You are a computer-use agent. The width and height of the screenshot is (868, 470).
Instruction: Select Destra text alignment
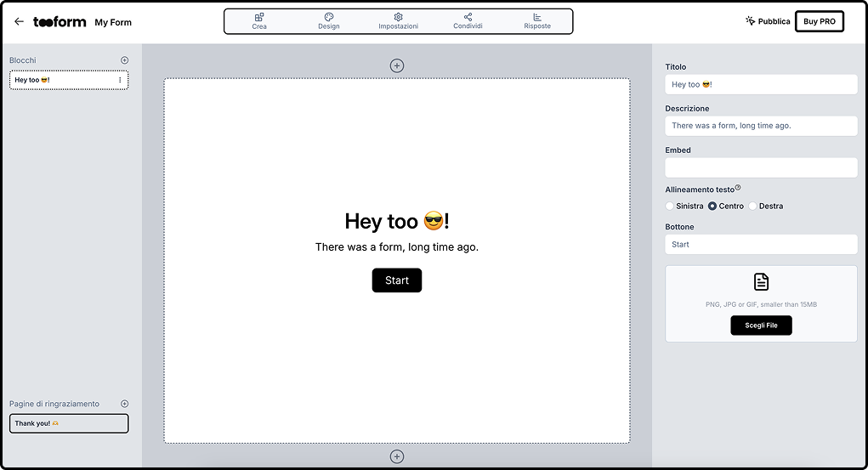click(752, 207)
